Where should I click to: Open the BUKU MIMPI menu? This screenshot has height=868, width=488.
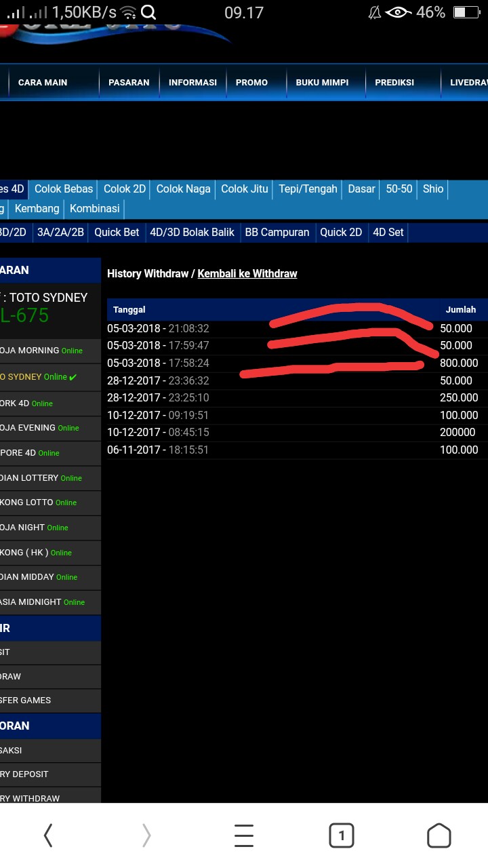click(x=322, y=82)
